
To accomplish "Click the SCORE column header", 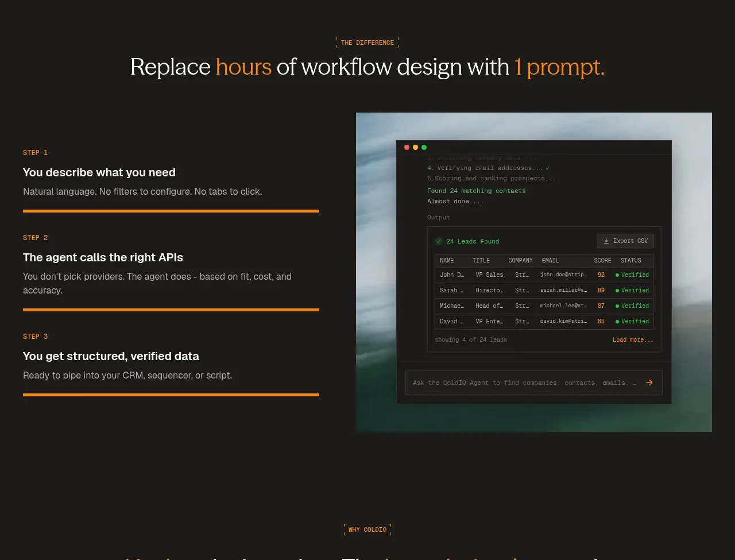I will coord(602,261).
